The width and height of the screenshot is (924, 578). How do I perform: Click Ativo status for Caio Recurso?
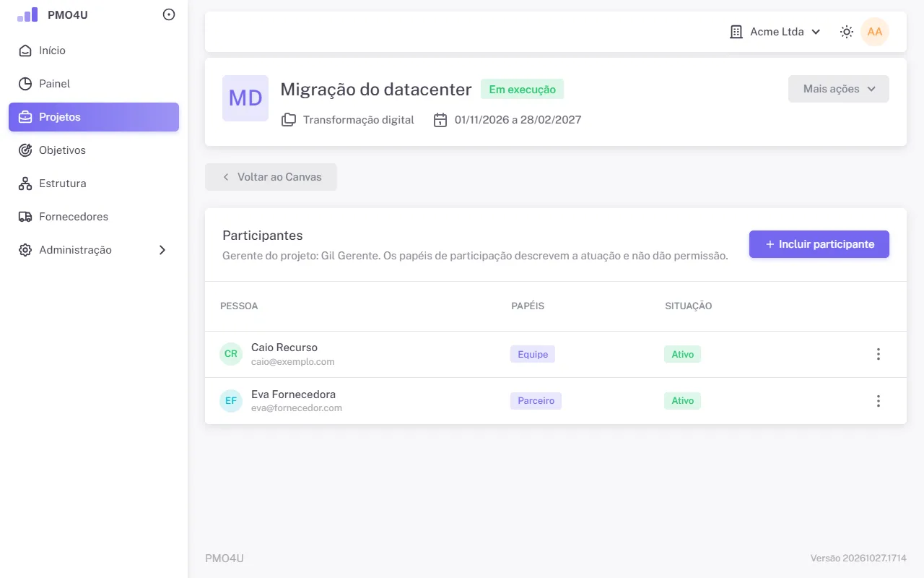(683, 354)
